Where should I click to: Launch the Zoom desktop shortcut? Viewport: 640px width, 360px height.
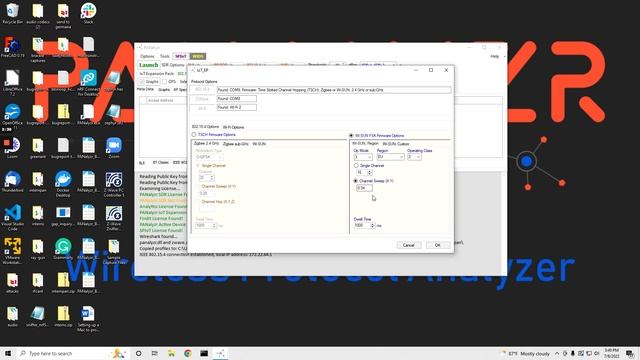click(114, 148)
